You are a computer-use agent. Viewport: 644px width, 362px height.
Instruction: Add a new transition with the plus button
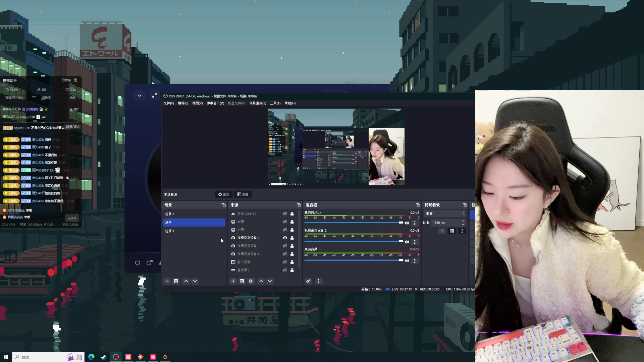point(442,231)
